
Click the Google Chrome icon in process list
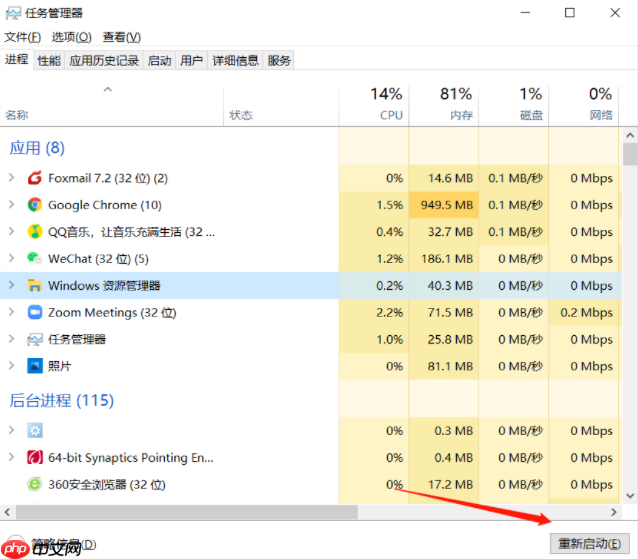pyautogui.click(x=35, y=205)
